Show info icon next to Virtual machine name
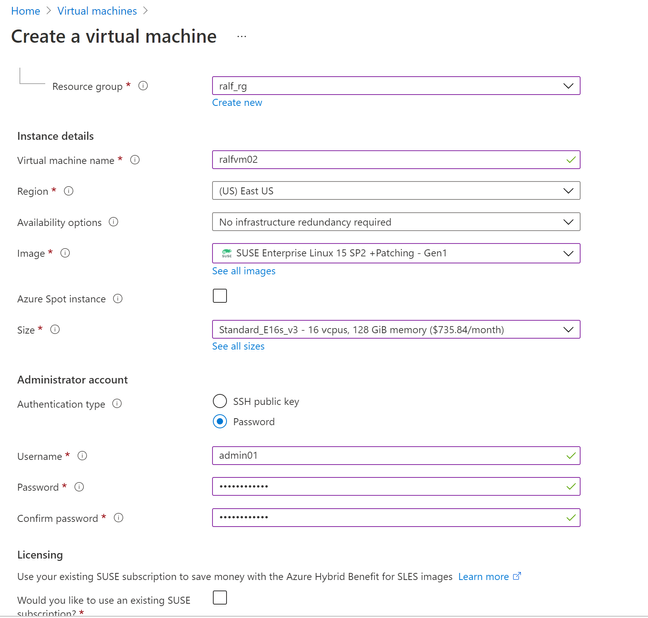The width and height of the screenshot is (648, 618). [135, 160]
